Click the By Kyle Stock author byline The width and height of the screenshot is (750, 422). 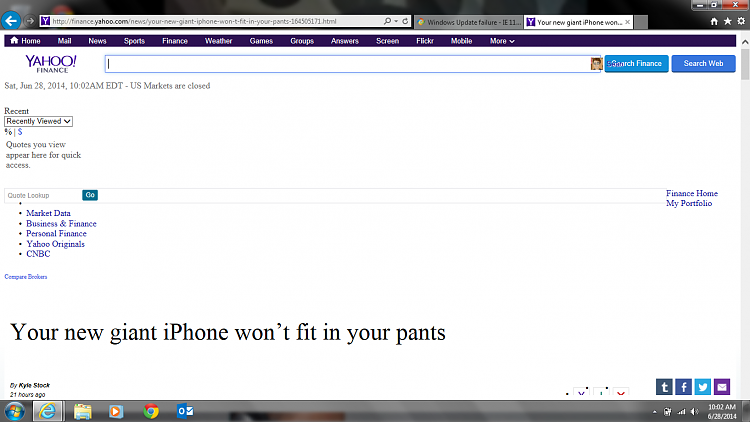point(30,385)
